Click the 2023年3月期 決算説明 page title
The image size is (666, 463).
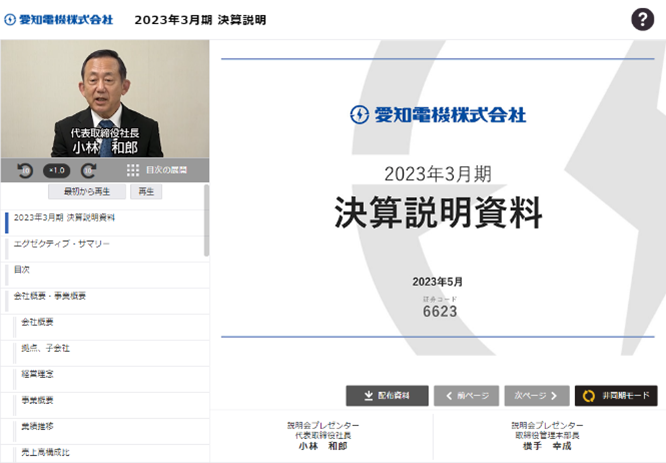pos(200,20)
